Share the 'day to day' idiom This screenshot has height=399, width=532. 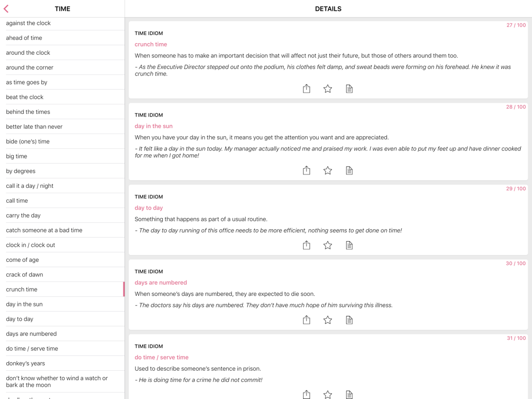(306, 245)
